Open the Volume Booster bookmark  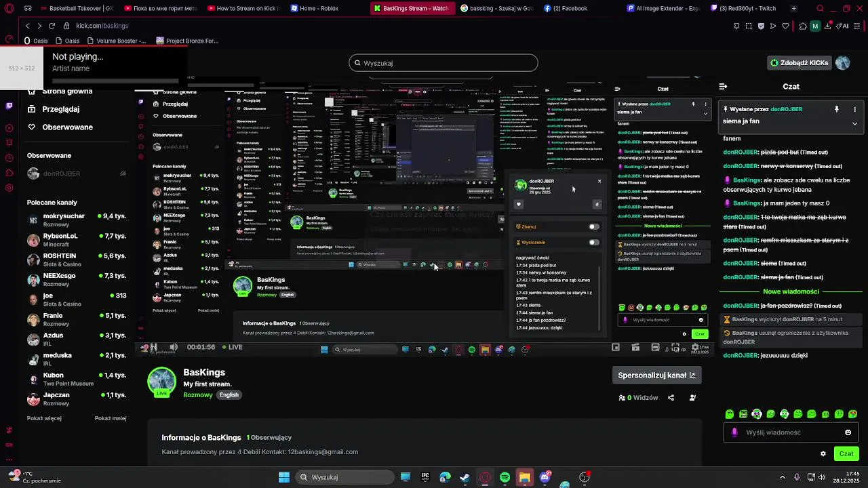pyautogui.click(x=115, y=41)
